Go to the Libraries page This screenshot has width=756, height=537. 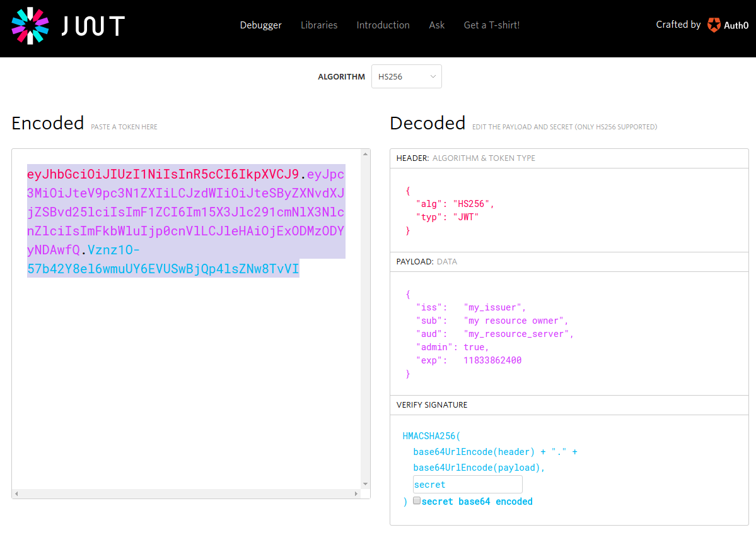318,25
